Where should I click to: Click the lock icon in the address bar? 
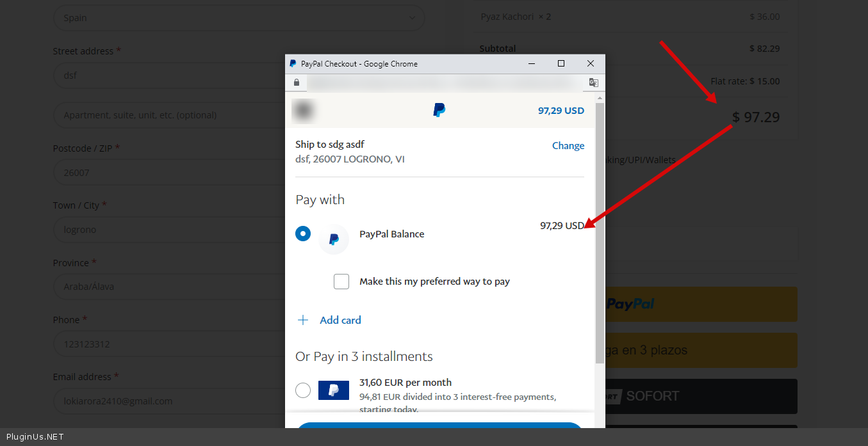pyautogui.click(x=296, y=83)
